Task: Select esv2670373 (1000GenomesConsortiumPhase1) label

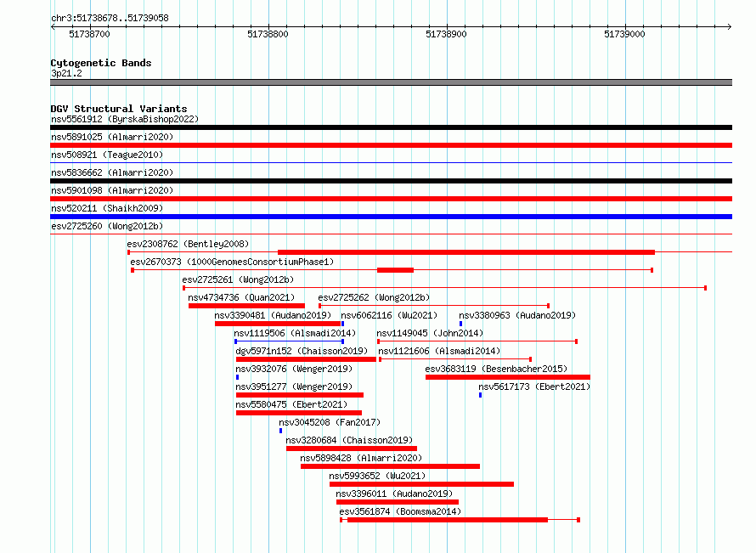Action: (232, 262)
